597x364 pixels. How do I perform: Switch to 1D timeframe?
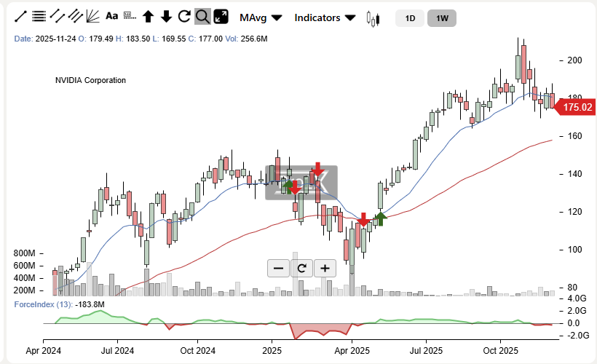[410, 18]
